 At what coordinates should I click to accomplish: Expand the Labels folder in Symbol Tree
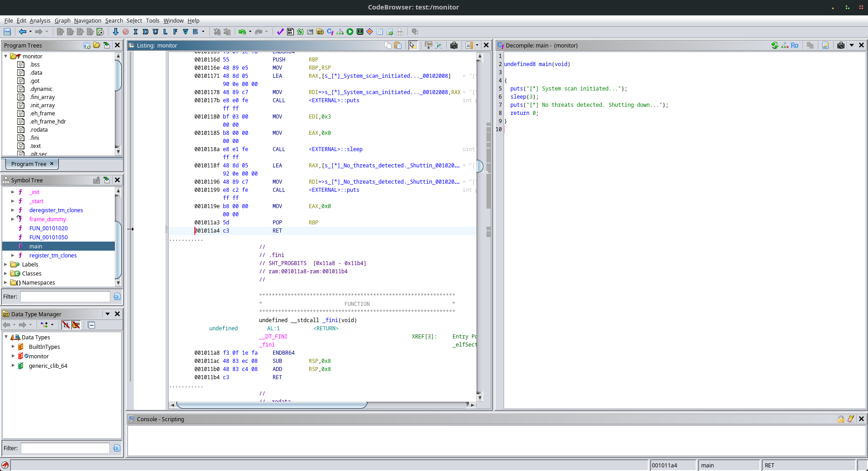point(5,265)
